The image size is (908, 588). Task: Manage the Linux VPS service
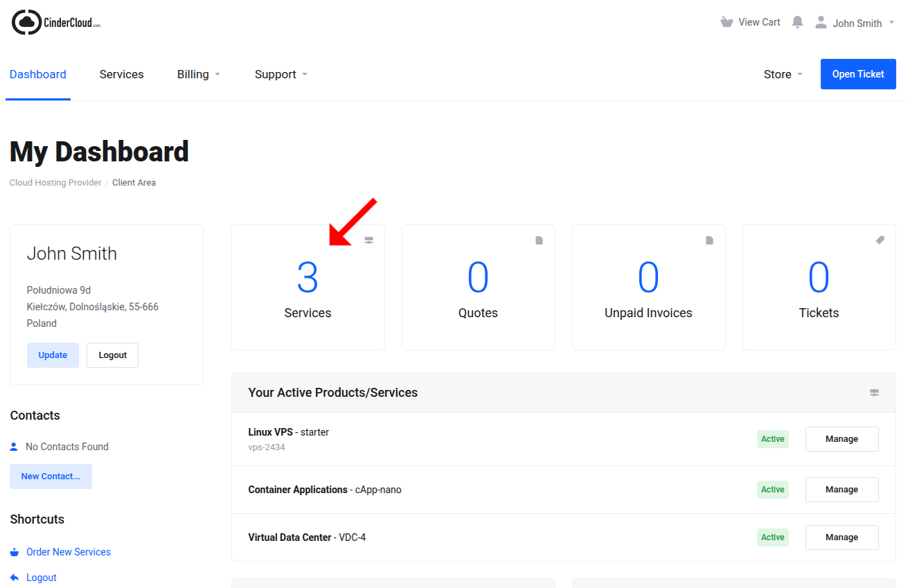coord(842,439)
